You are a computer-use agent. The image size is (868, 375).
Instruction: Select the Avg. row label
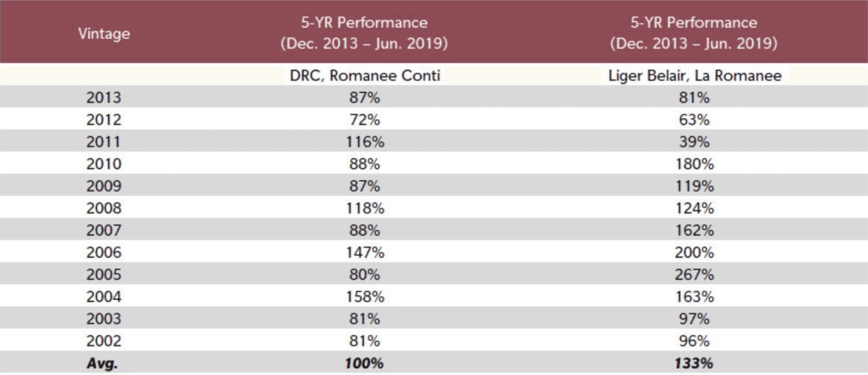click(x=102, y=364)
